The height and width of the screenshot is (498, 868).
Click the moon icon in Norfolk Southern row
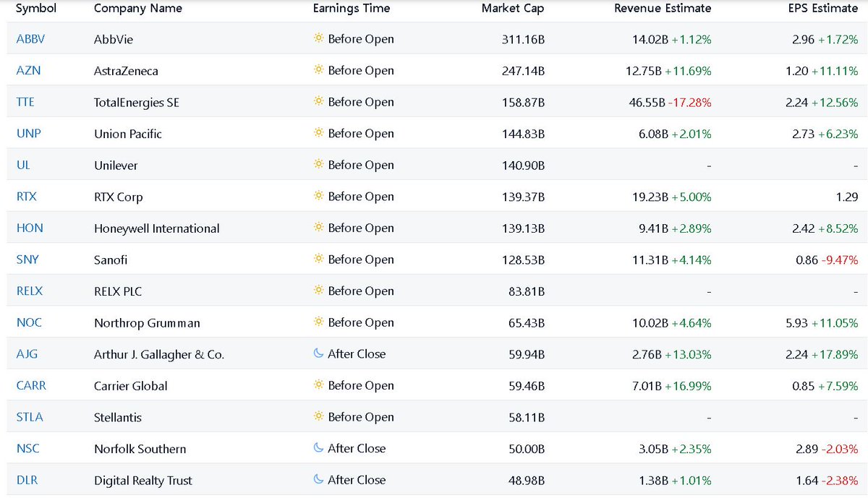pyautogui.click(x=318, y=448)
